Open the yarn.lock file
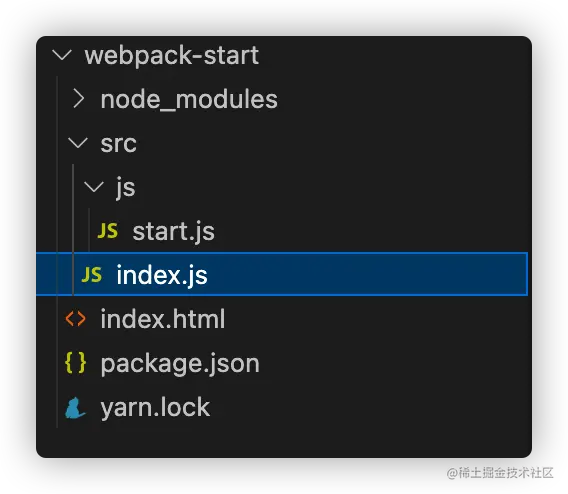 [155, 408]
